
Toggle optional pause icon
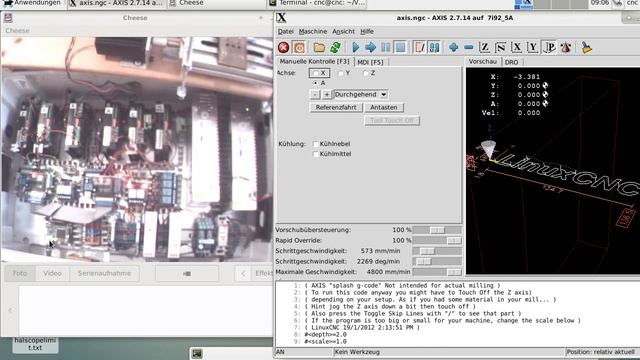coord(434,47)
